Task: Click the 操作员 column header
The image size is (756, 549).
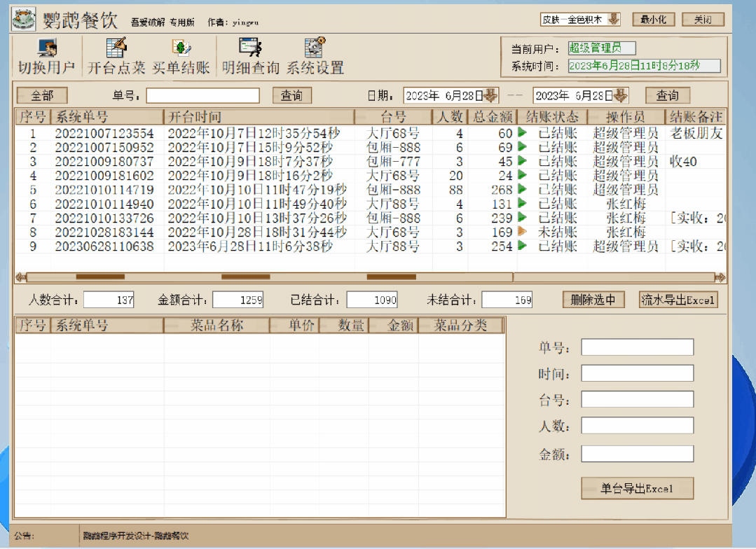Action: pyautogui.click(x=626, y=117)
